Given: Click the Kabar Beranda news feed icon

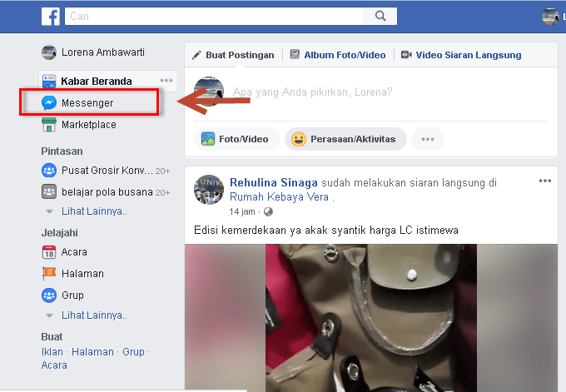Looking at the screenshot, I should (x=49, y=82).
